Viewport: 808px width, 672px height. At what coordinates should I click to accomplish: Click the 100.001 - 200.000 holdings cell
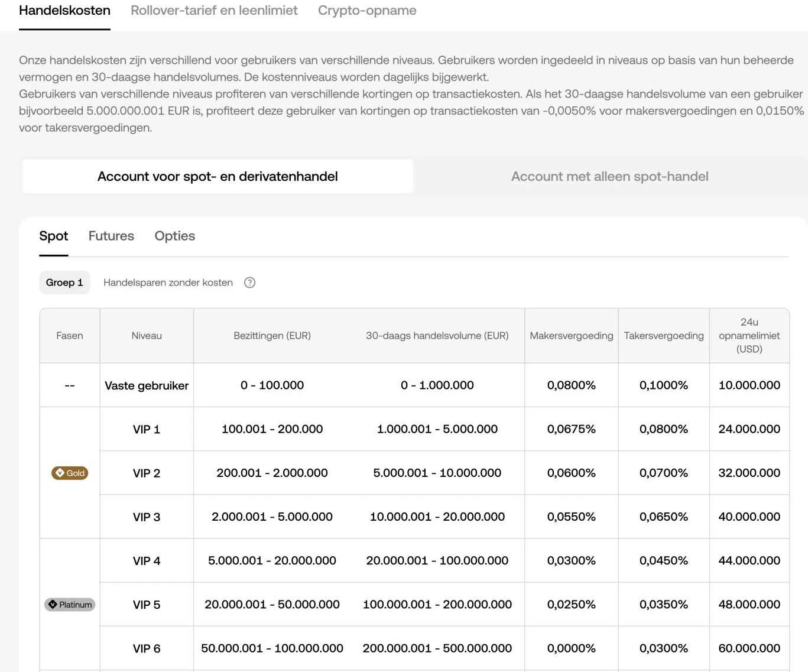coord(272,429)
